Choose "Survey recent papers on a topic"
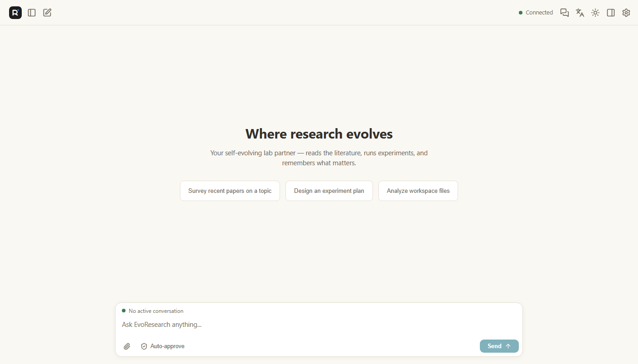This screenshot has width=638, height=364. (230, 191)
